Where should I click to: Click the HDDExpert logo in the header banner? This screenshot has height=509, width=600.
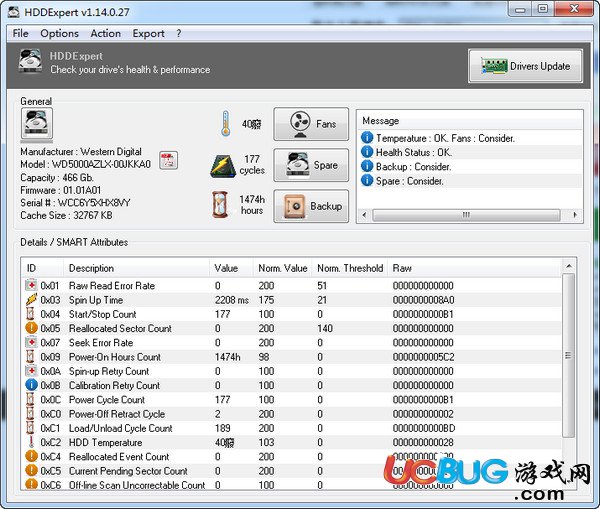coord(30,60)
